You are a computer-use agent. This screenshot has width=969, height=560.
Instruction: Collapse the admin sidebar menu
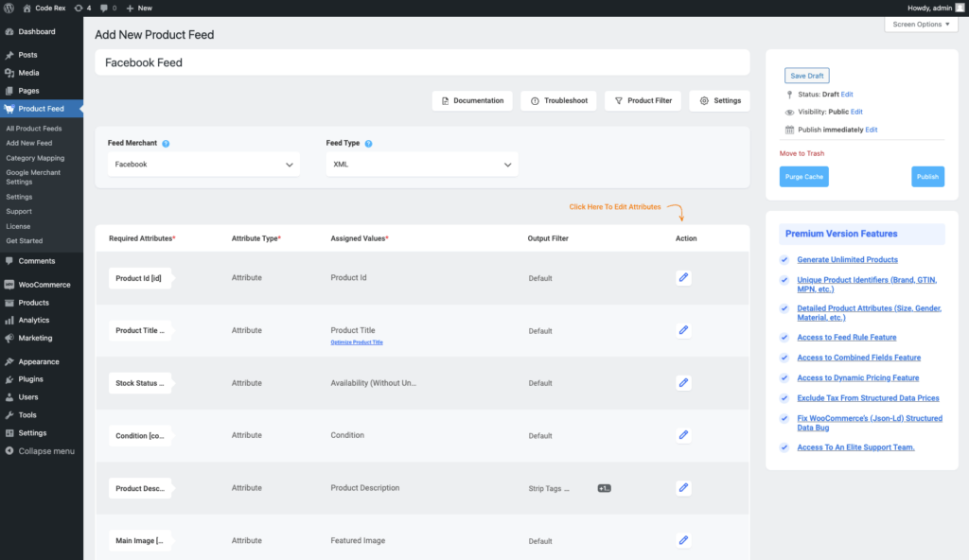(42, 451)
